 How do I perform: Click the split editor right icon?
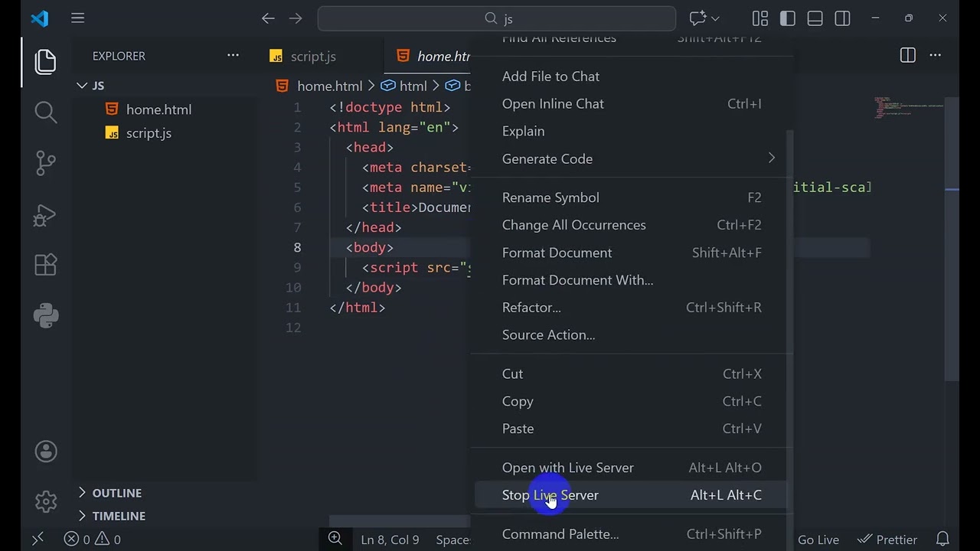click(908, 55)
